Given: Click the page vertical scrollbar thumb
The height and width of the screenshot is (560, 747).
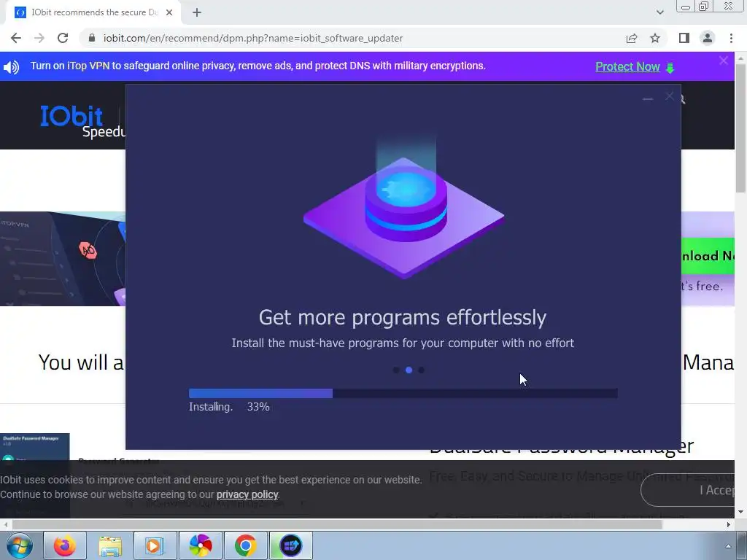Looking at the screenshot, I should [x=740, y=128].
